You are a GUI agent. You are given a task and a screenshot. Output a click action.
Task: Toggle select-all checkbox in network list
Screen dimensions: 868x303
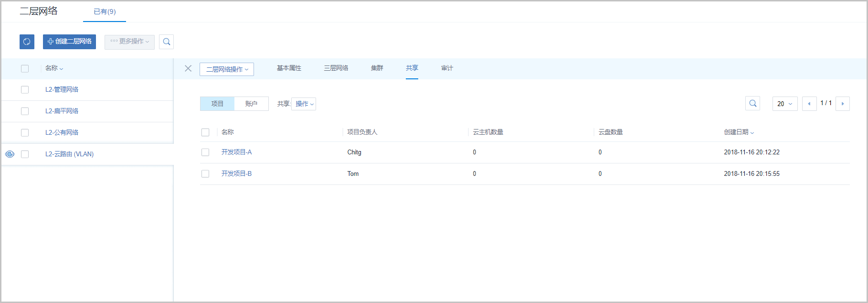pyautogui.click(x=25, y=68)
